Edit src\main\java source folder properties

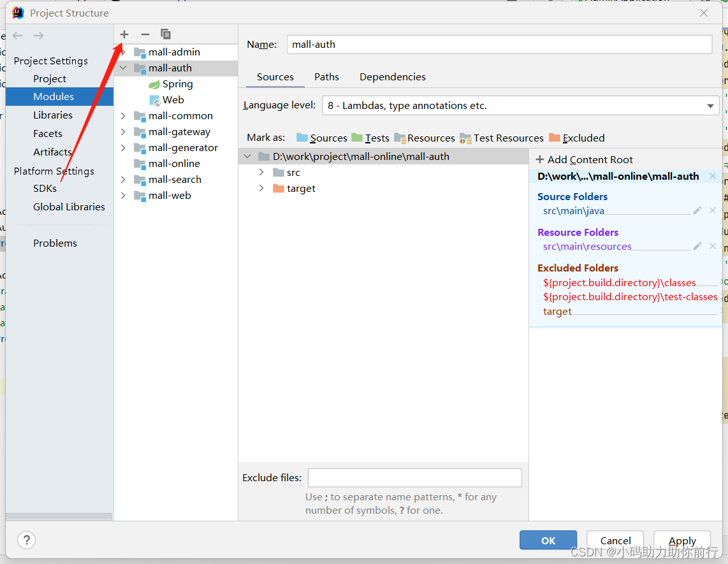tap(697, 211)
